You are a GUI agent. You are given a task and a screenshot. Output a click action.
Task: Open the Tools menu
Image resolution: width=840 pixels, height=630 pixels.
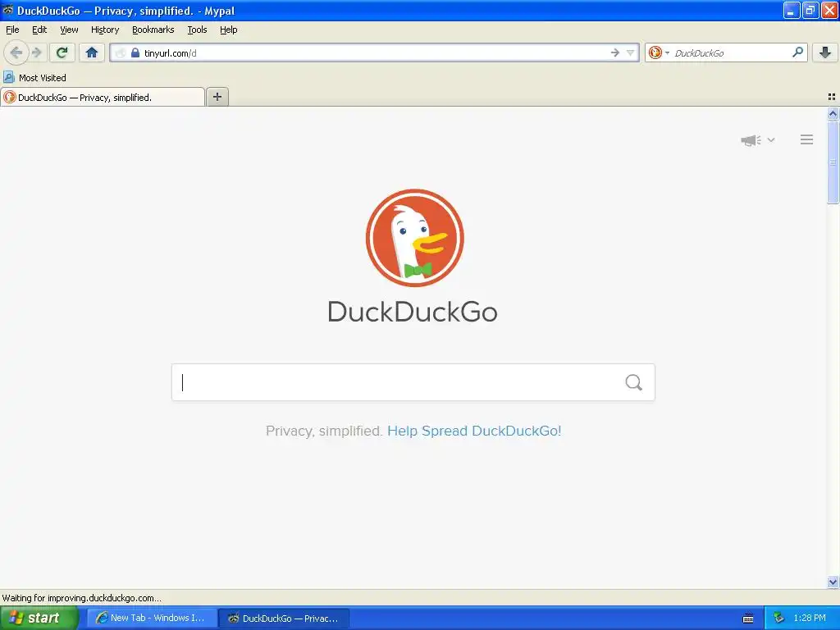[x=197, y=30]
